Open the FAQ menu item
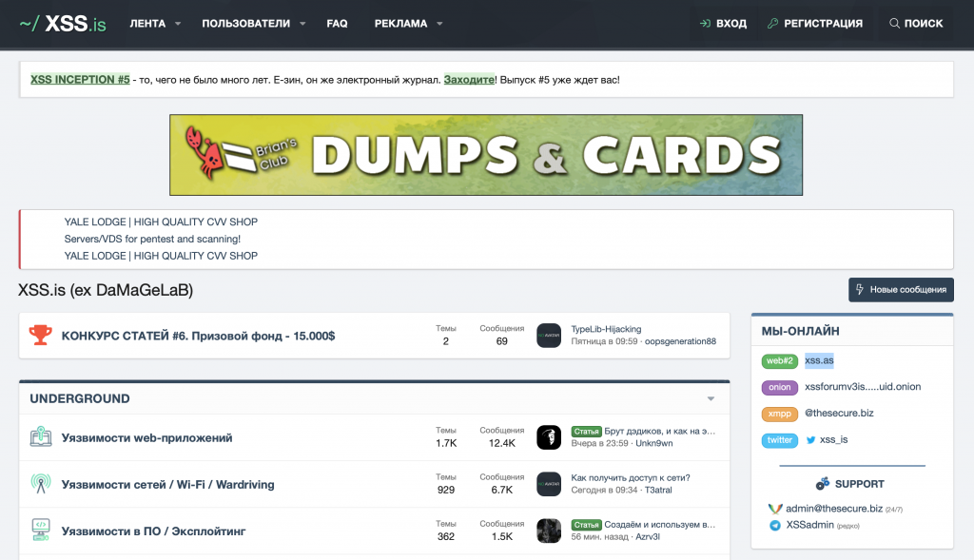This screenshot has height=560, width=974. coord(337,24)
